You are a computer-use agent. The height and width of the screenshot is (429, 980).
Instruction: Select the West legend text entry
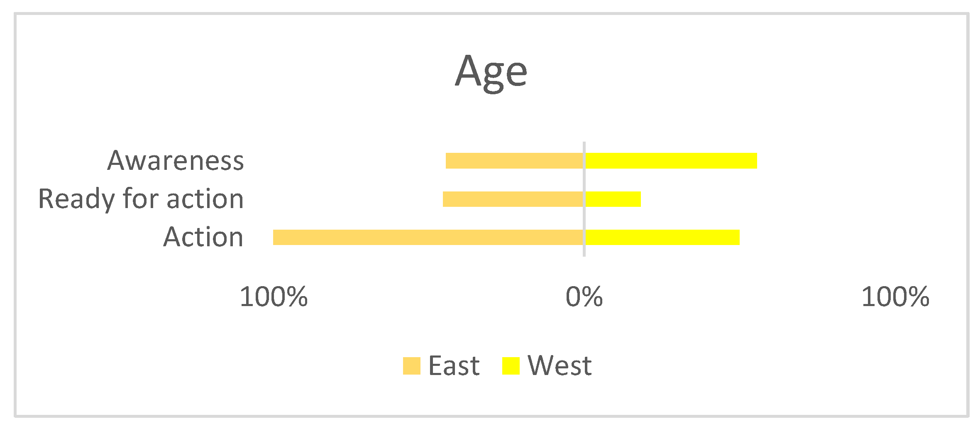pyautogui.click(x=559, y=366)
